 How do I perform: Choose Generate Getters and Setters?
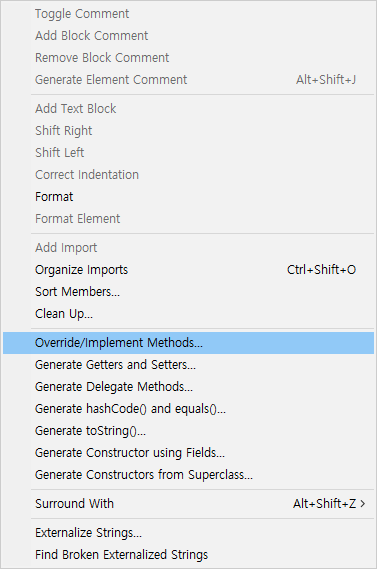(x=188, y=365)
